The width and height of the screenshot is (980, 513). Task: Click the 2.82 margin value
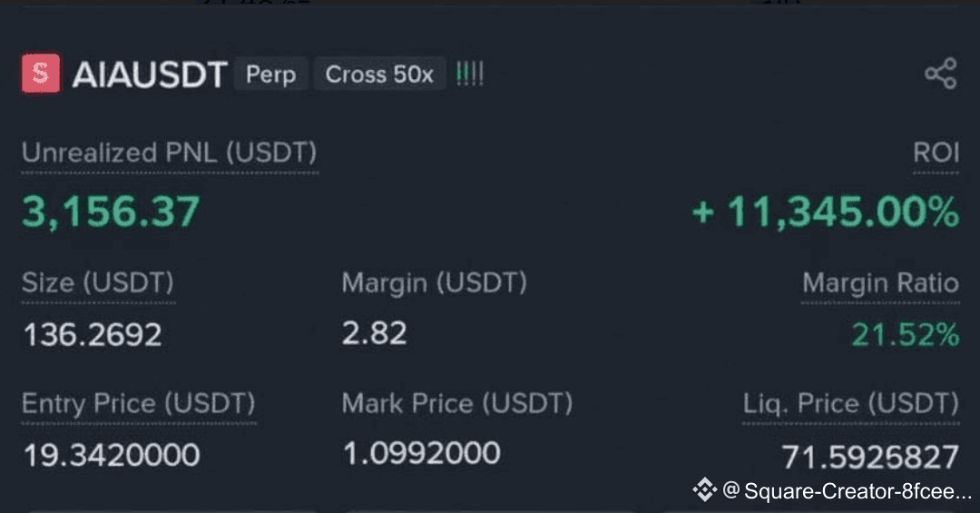(375, 333)
